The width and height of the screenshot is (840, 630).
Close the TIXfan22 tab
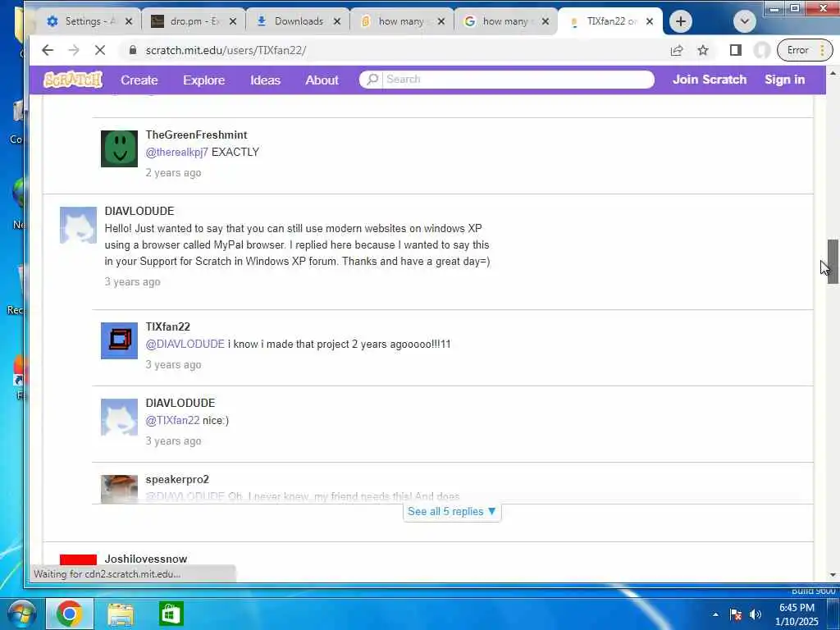click(650, 21)
